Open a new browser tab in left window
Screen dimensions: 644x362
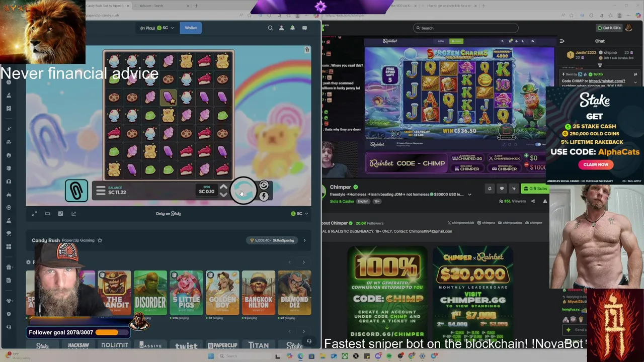[196, 6]
